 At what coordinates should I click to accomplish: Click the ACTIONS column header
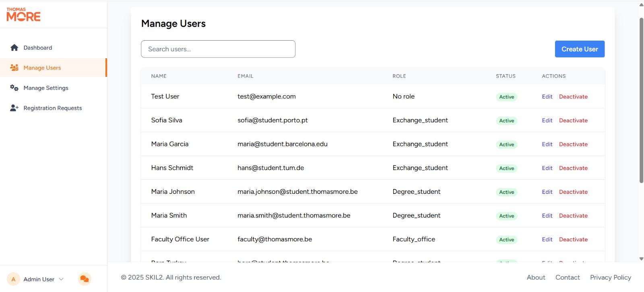click(x=553, y=76)
